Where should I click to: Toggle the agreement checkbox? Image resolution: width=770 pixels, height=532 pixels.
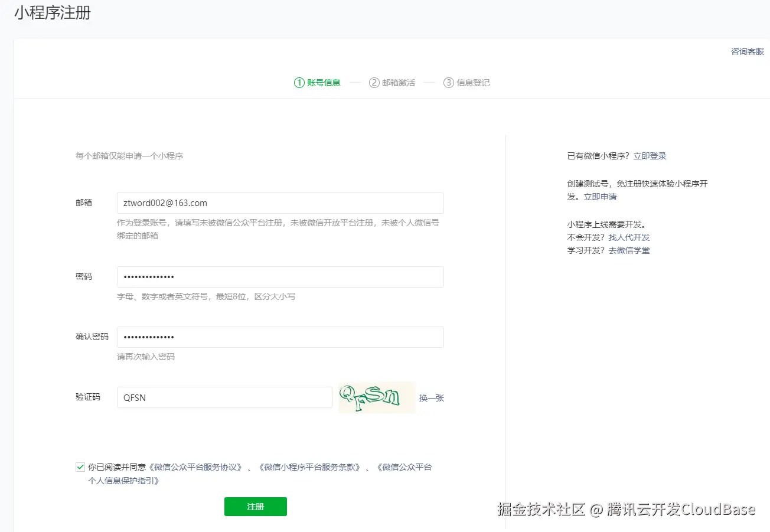(80, 467)
